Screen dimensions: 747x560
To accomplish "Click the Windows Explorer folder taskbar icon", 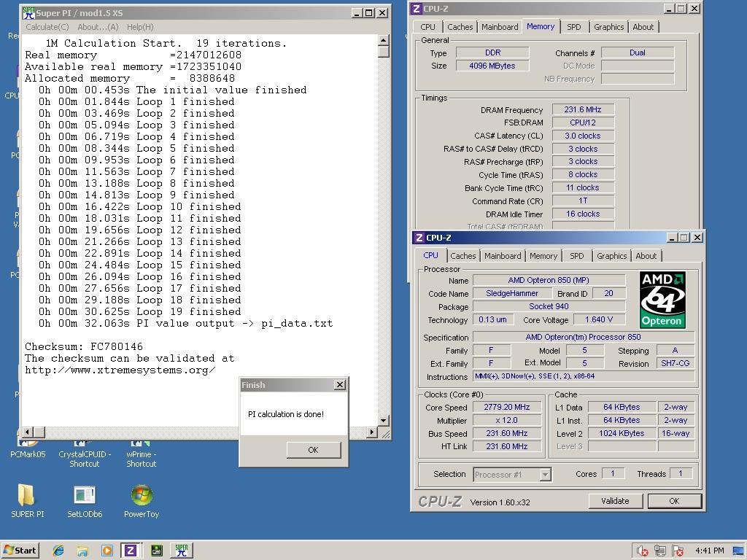I will [82, 551].
